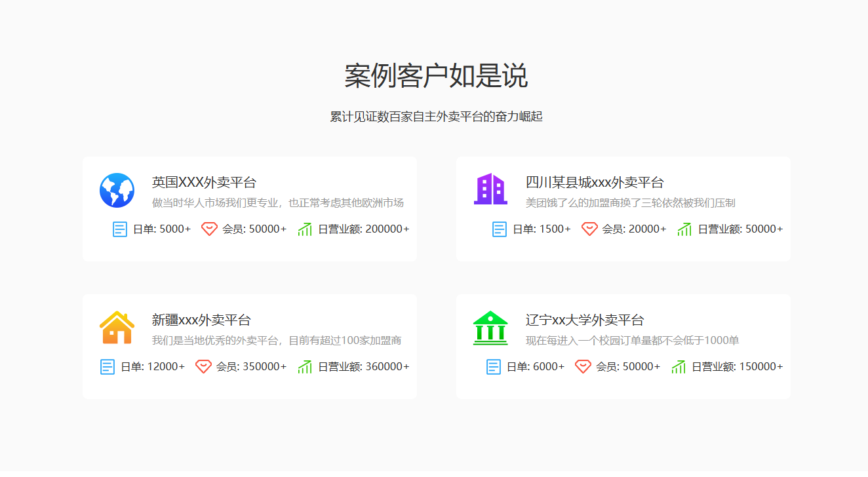
Task: Click the description about 100家加盟商
Action: (x=277, y=341)
